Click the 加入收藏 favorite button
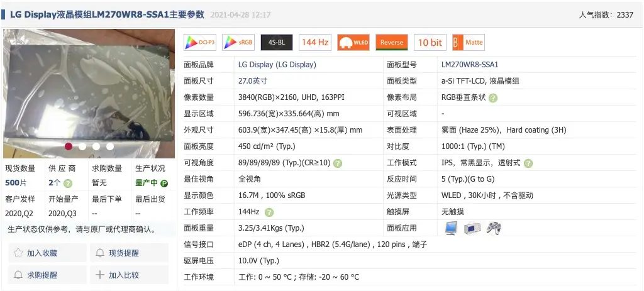The image size is (644, 291). (47, 253)
